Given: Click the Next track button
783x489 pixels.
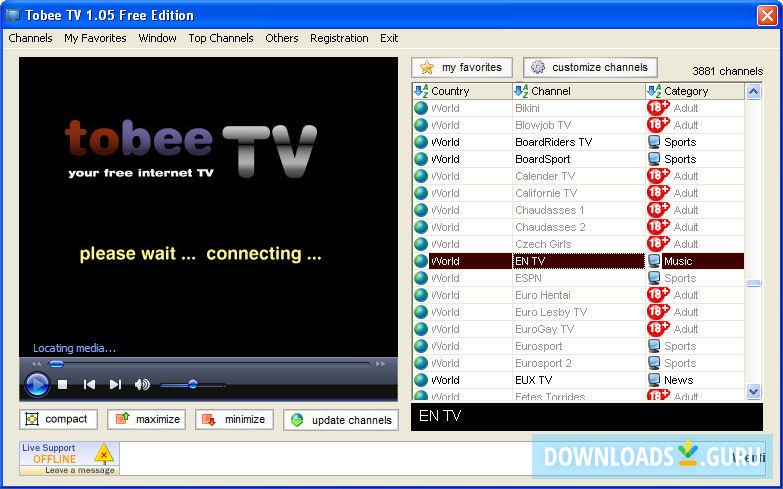Looking at the screenshot, I should [x=115, y=384].
